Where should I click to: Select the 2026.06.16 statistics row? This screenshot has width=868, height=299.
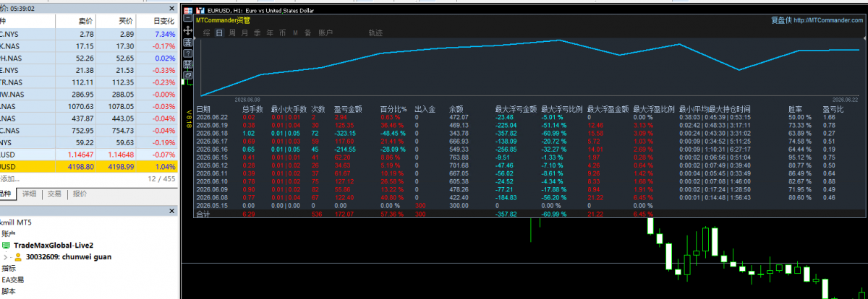point(529,149)
